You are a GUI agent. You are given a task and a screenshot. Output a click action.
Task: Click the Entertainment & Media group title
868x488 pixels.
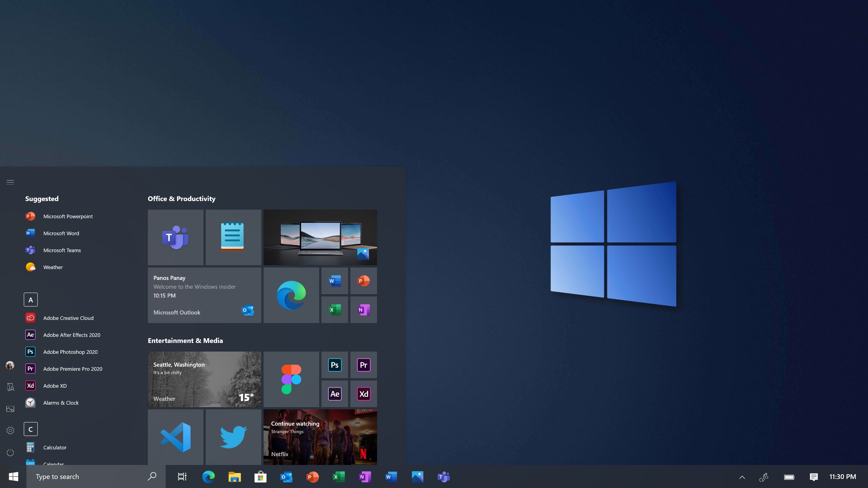[x=185, y=340]
